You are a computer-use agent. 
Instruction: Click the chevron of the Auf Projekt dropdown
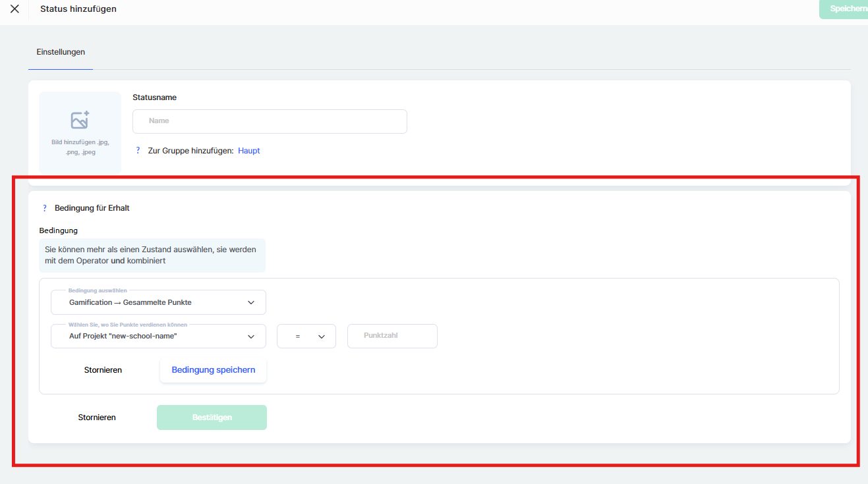click(x=251, y=336)
